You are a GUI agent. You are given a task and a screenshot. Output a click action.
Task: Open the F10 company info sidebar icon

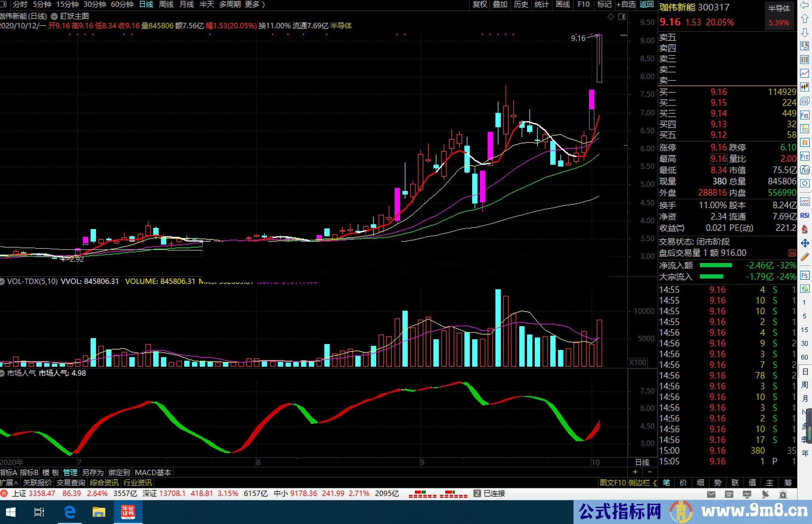click(x=805, y=115)
